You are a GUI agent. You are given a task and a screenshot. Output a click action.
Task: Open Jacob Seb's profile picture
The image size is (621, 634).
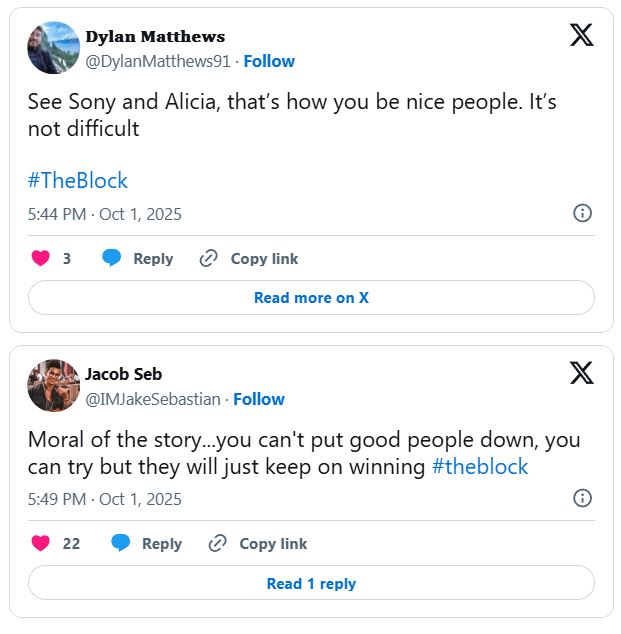point(53,385)
